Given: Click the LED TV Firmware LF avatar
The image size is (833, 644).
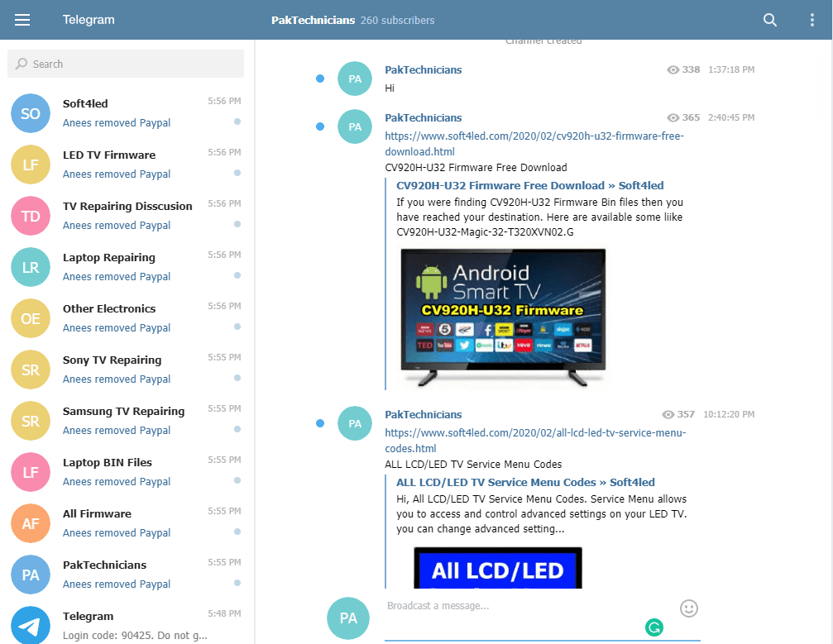Looking at the screenshot, I should pos(31,165).
